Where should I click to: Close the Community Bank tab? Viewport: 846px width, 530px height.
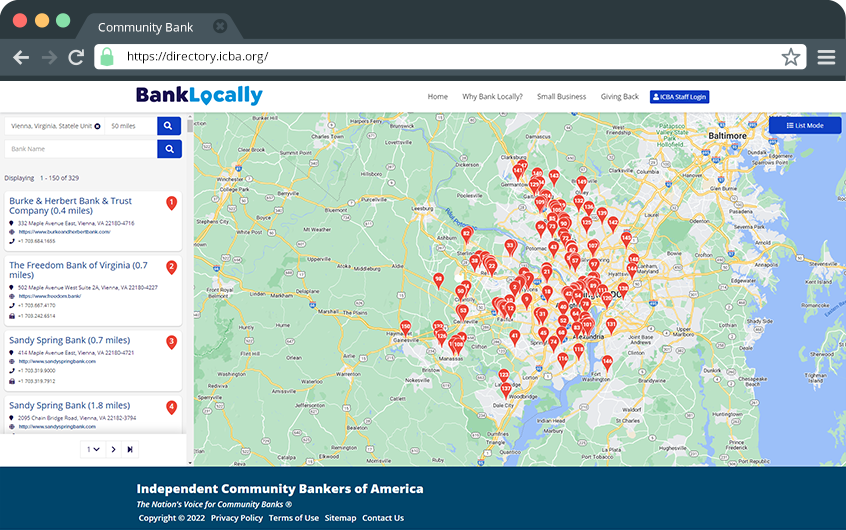(x=220, y=26)
